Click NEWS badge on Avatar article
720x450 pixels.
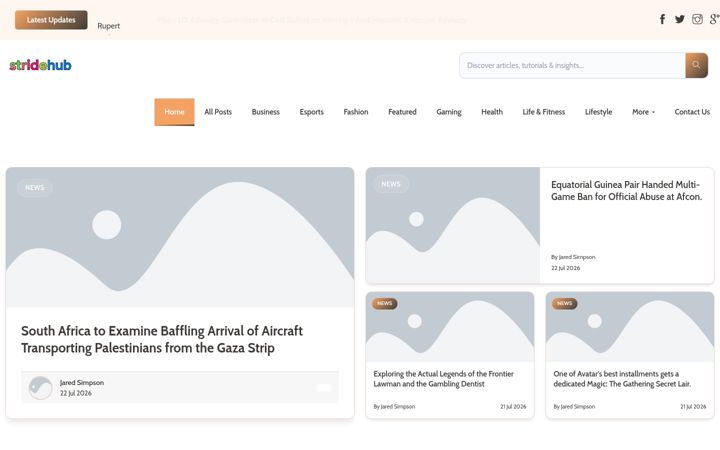564,304
